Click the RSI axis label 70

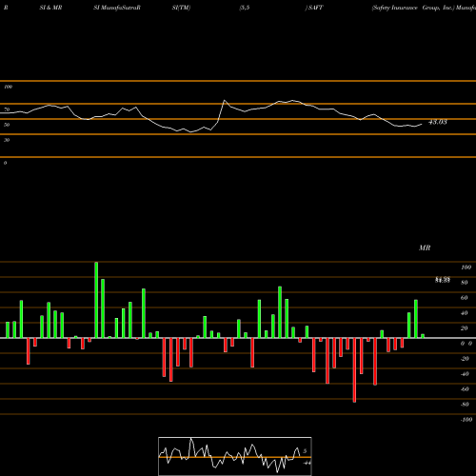(x=7, y=109)
